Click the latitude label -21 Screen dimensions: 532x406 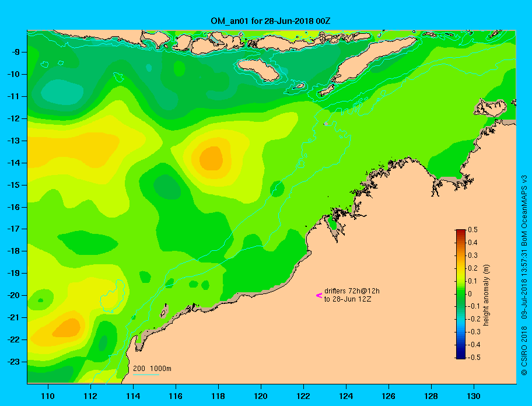[14, 317]
